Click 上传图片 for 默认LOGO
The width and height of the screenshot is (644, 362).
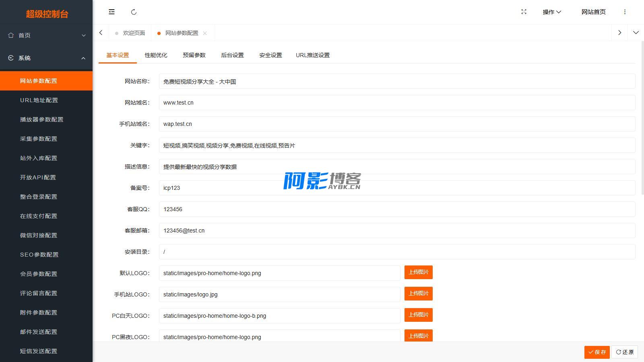(x=418, y=272)
